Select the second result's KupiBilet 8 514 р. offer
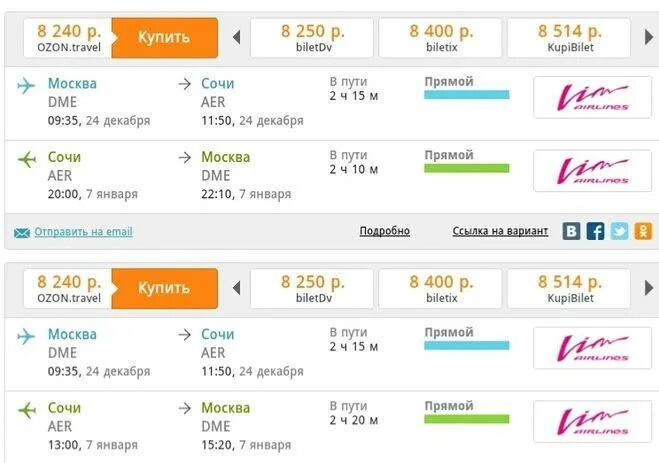 coord(569,289)
